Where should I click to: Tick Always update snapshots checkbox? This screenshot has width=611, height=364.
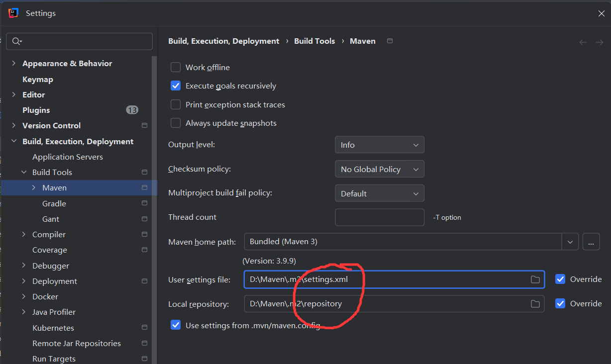tap(176, 123)
